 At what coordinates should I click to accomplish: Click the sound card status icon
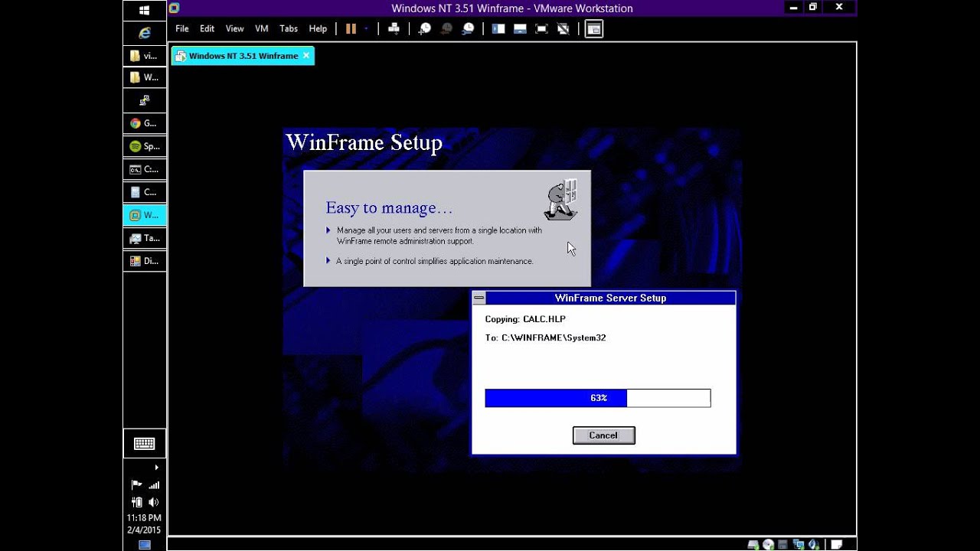pos(814,544)
